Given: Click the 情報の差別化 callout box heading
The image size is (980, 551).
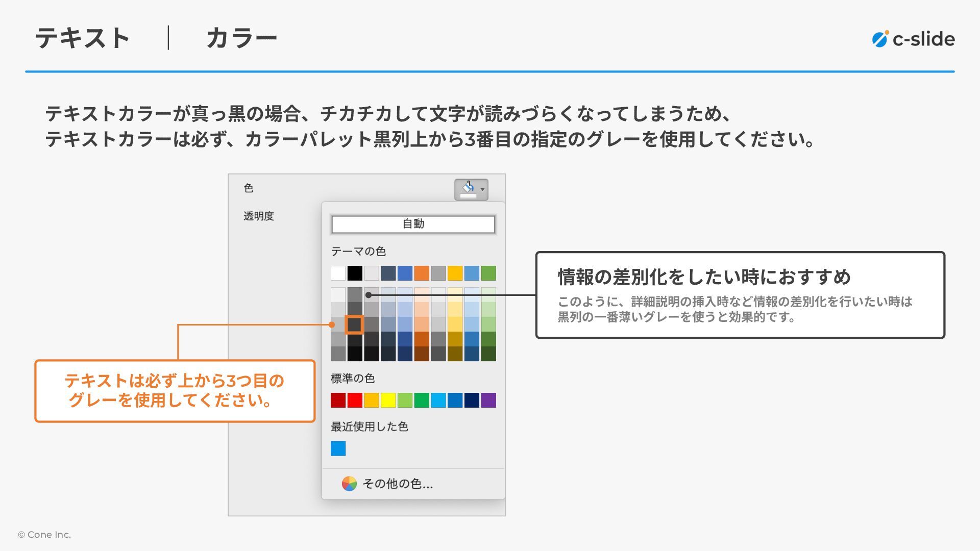Looking at the screenshot, I should (704, 277).
